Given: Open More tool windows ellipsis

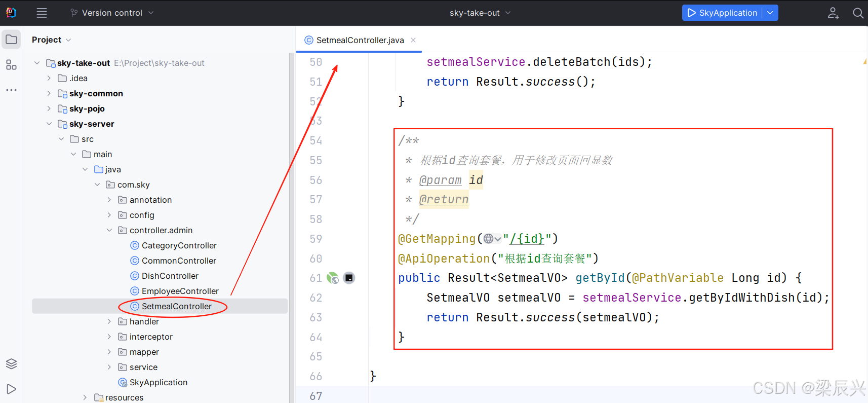Looking at the screenshot, I should coord(11,90).
